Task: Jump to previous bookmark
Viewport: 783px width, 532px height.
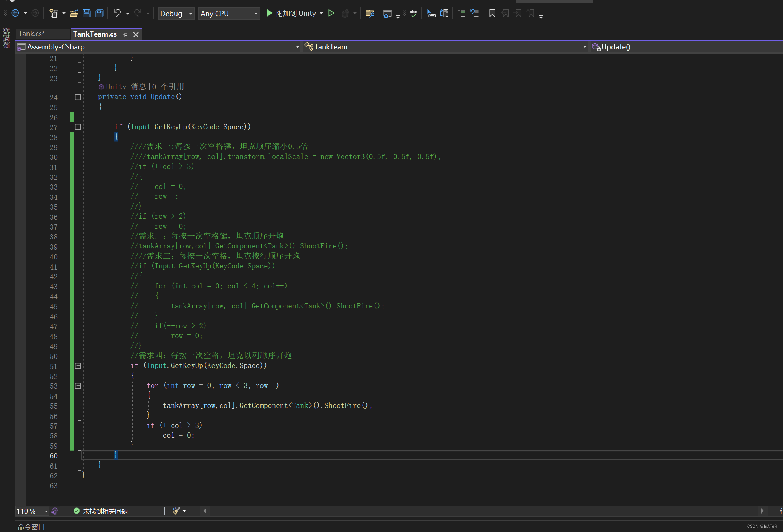Action: tap(505, 13)
